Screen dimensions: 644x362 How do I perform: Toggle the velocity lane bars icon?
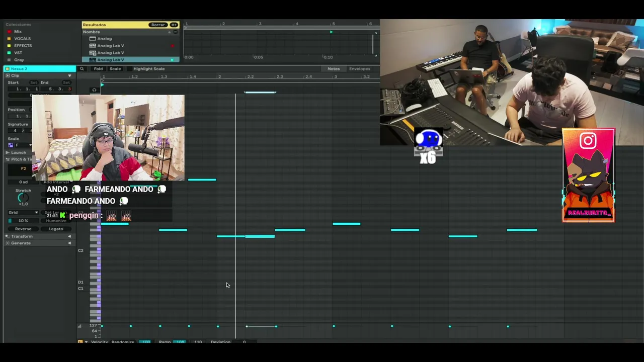tap(79, 326)
